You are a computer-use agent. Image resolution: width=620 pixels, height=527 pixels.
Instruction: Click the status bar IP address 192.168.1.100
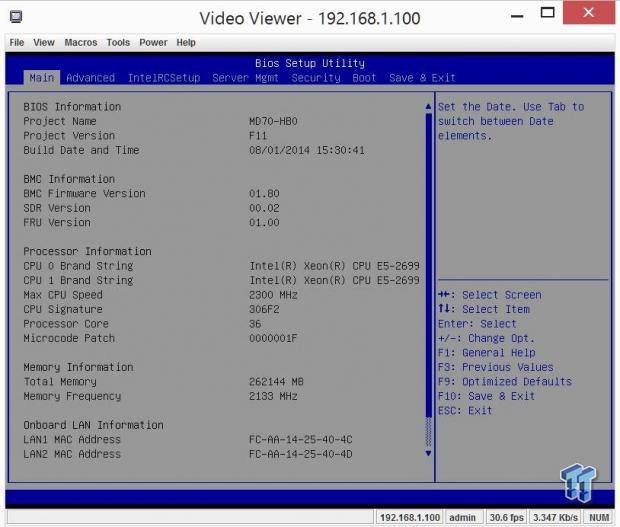[x=410, y=518]
